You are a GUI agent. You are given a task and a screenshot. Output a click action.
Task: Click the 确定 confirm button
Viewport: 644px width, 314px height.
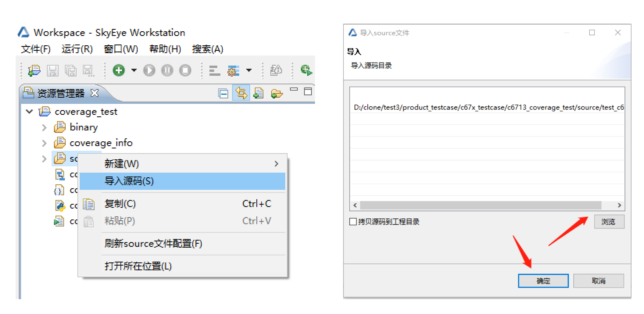[543, 281]
